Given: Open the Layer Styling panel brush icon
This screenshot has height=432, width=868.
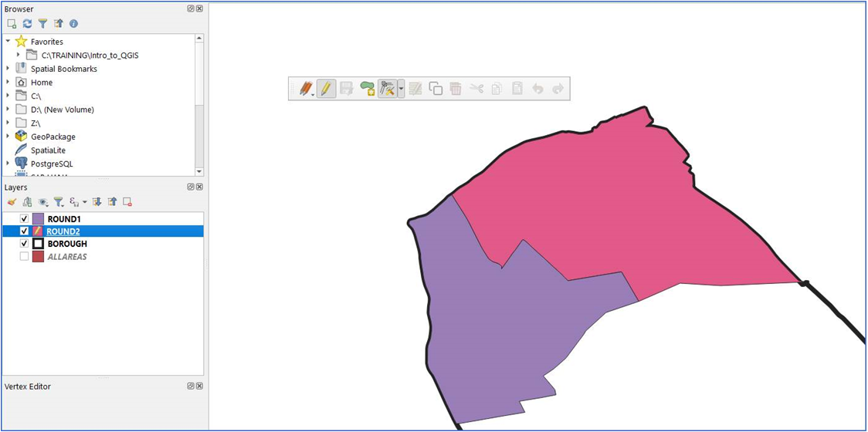Looking at the screenshot, I should 12,202.
